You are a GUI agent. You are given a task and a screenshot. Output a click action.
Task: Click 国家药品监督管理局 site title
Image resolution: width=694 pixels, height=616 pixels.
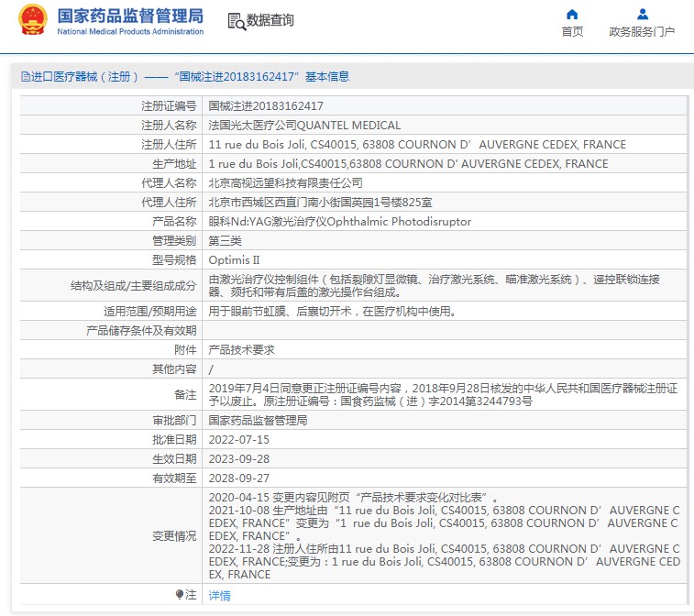(x=130, y=16)
